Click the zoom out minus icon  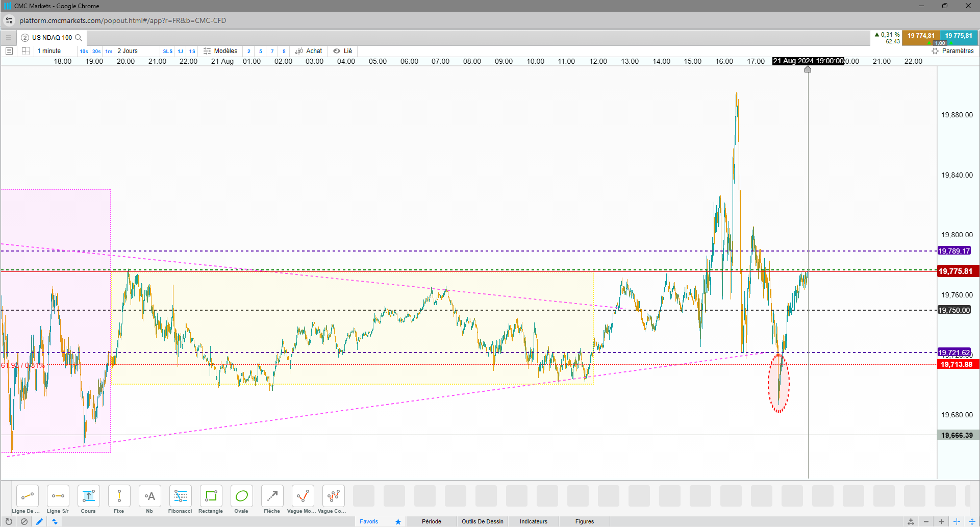926,521
